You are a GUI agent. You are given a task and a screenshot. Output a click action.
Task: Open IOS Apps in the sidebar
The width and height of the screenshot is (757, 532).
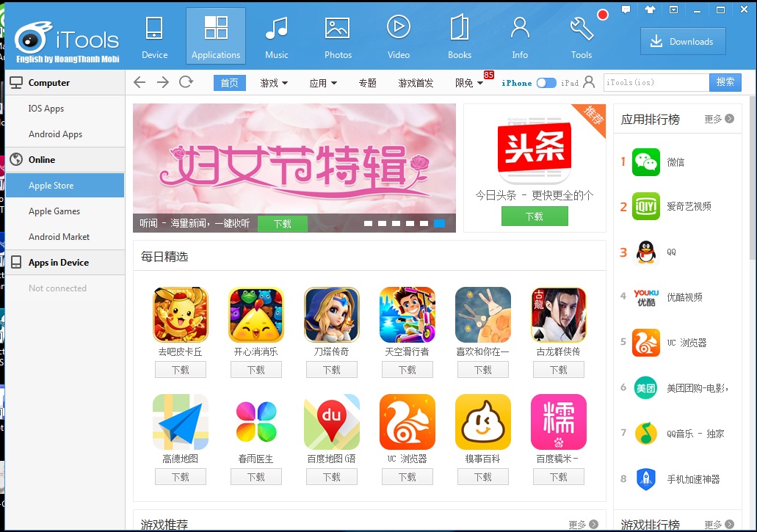65,108
